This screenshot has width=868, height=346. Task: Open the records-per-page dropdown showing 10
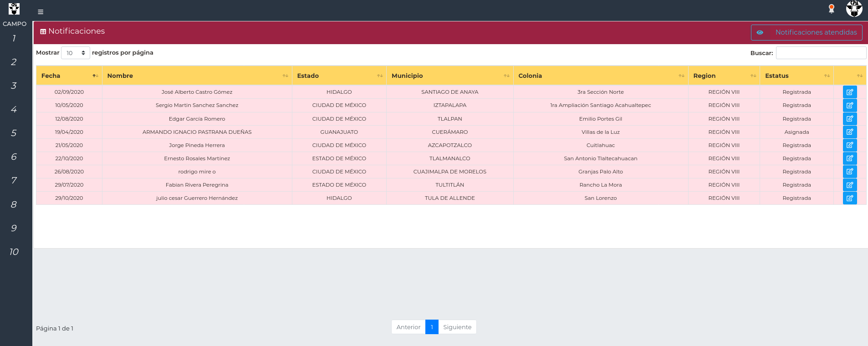coord(76,53)
